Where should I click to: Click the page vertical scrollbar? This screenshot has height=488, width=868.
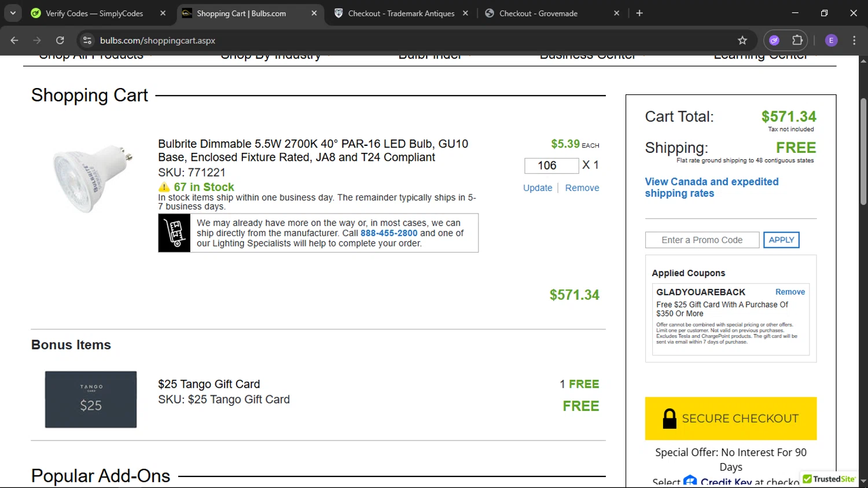tap(863, 152)
